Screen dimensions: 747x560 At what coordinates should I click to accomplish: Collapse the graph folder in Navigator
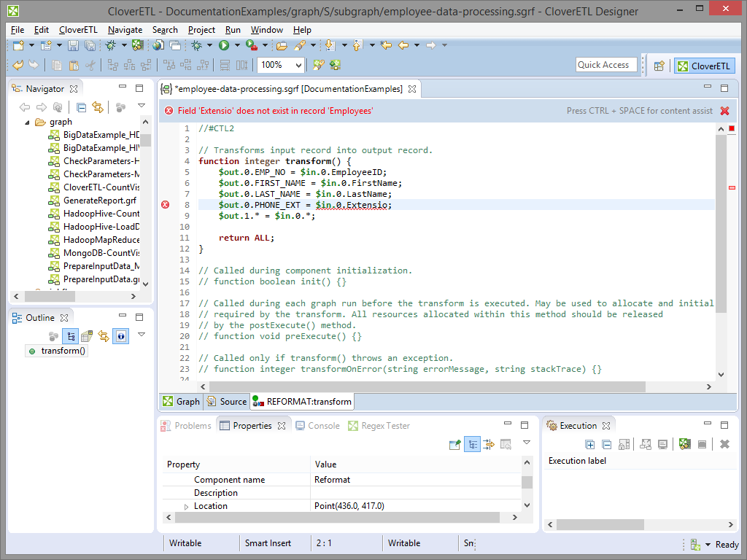[28, 122]
